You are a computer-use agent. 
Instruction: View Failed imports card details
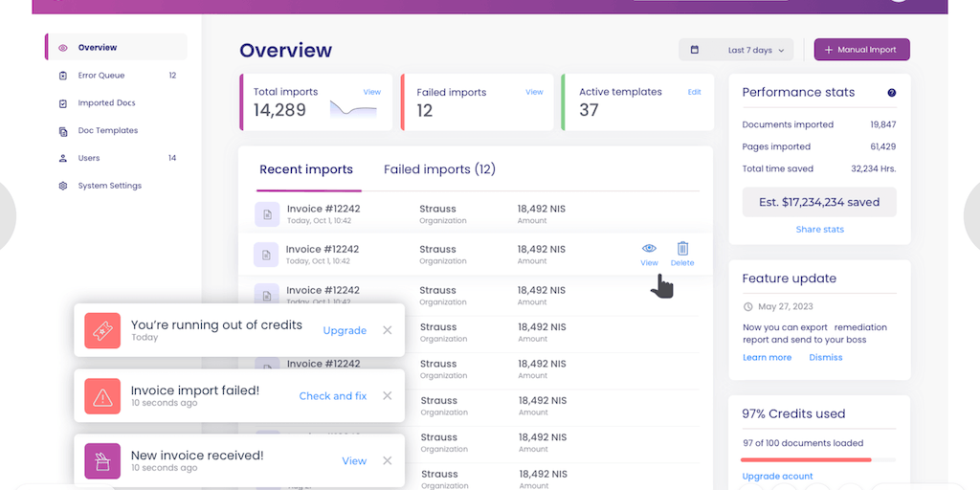click(x=534, y=92)
